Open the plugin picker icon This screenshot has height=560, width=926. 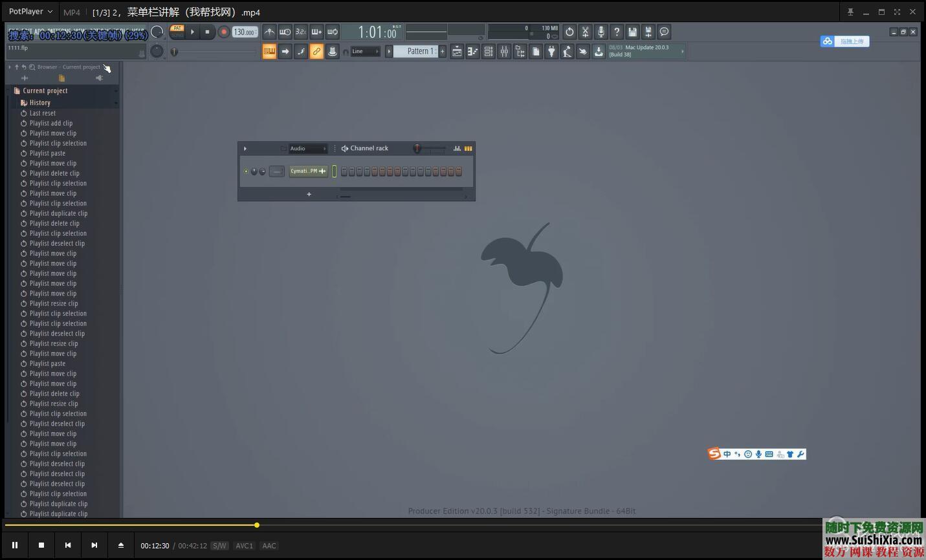[x=552, y=51]
